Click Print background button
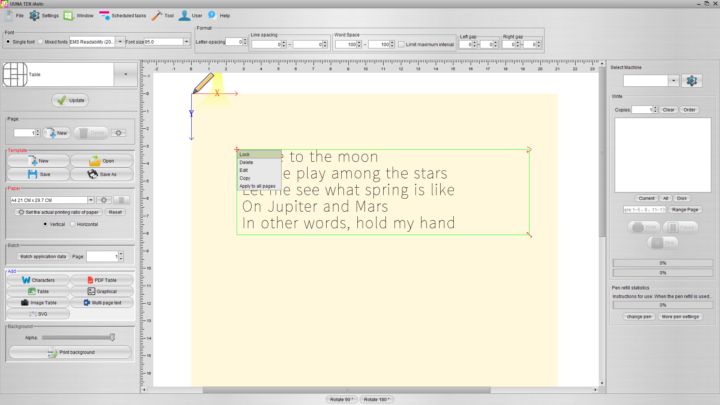720x405 pixels. [70, 352]
